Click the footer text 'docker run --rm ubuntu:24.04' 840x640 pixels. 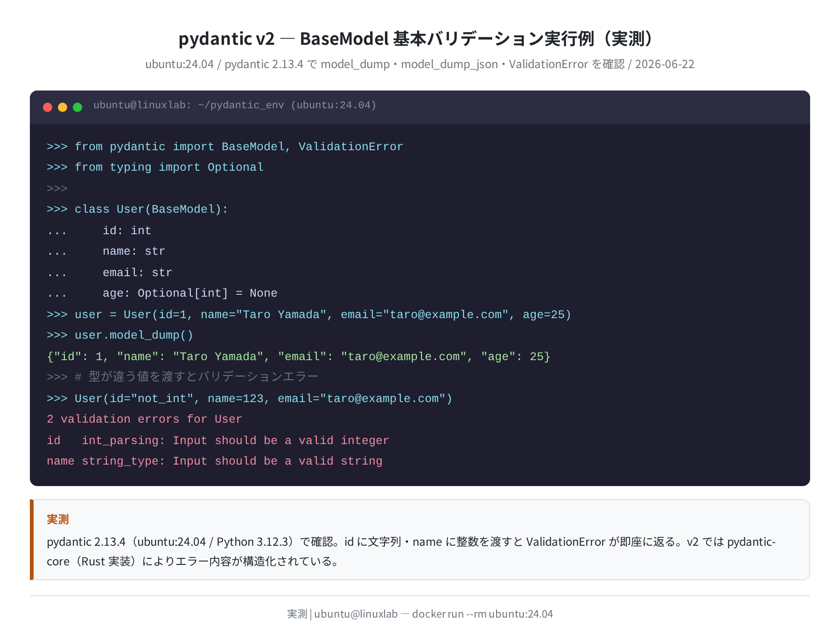(483, 614)
